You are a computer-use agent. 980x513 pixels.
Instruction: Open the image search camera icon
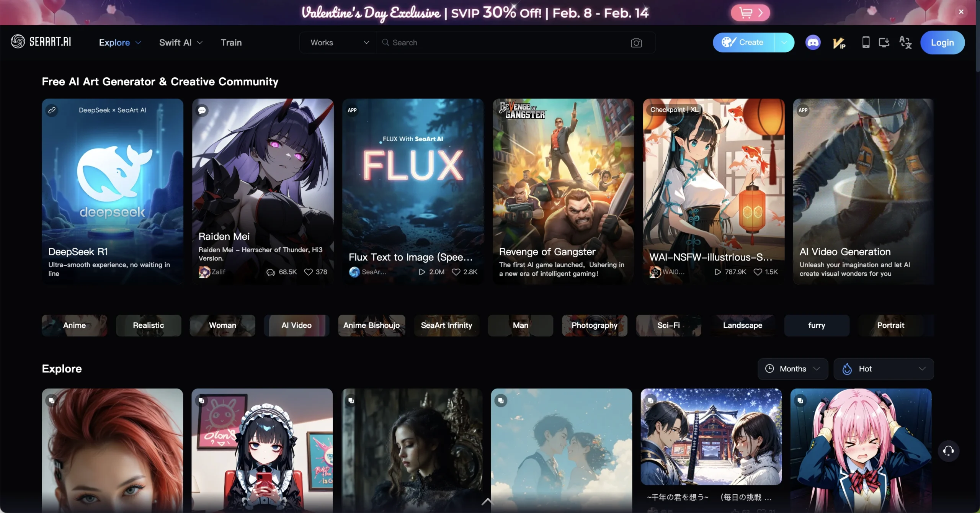point(636,43)
